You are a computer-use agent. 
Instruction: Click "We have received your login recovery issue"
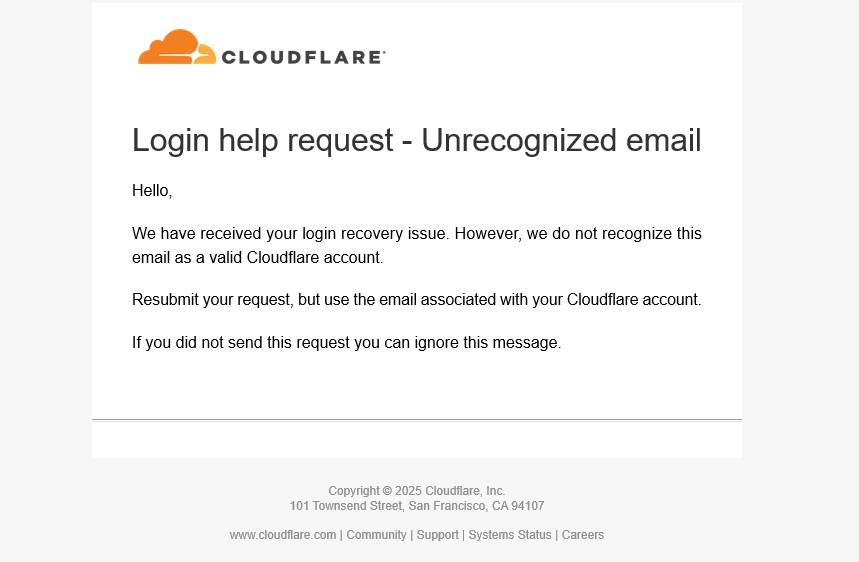tap(292, 234)
